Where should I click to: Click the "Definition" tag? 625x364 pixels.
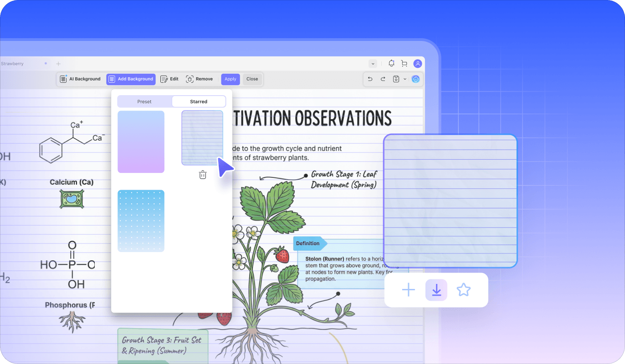click(310, 243)
